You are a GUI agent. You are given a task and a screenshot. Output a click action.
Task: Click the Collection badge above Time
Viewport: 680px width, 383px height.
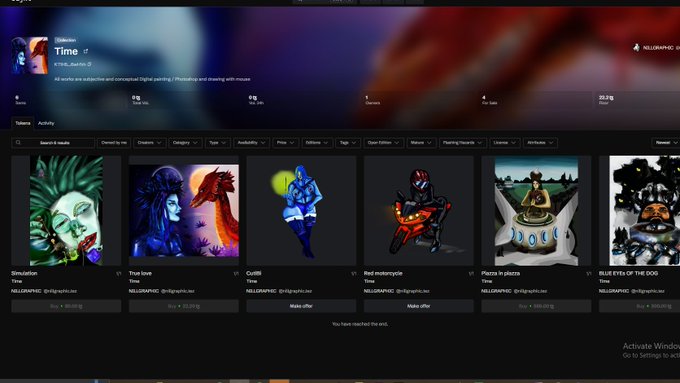point(66,40)
